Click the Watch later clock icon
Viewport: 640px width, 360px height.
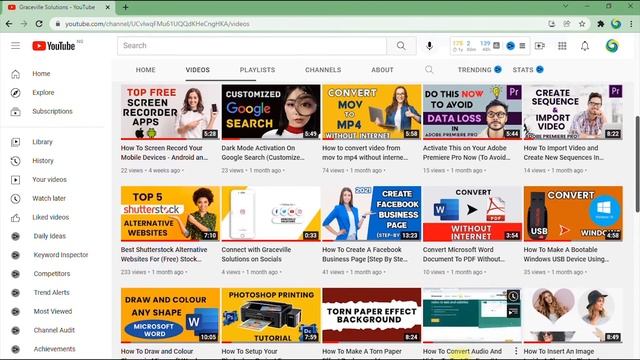[x=16, y=198]
